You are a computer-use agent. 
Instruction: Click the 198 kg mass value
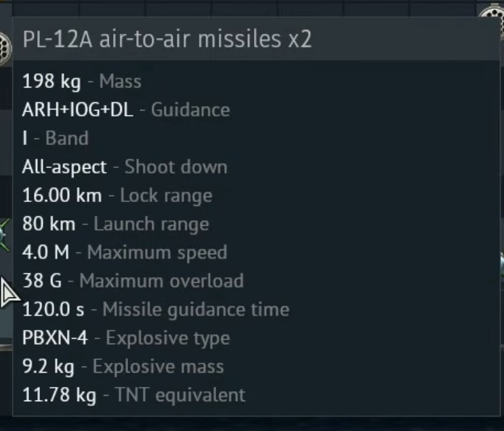51,82
